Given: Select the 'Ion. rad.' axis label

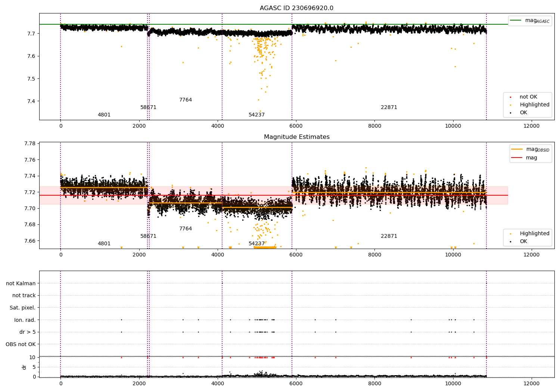Looking at the screenshot, I should coord(25,320).
